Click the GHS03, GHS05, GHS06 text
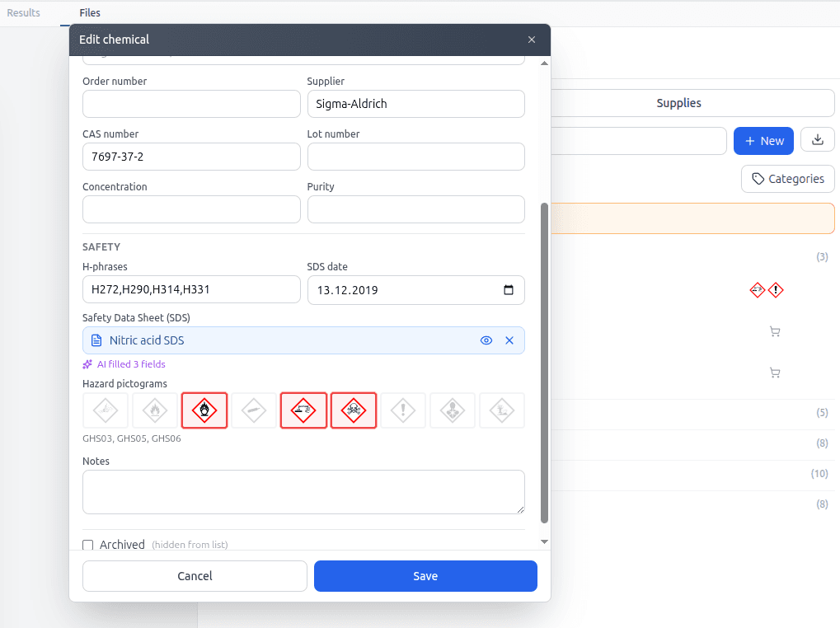The image size is (840, 628). coord(132,438)
